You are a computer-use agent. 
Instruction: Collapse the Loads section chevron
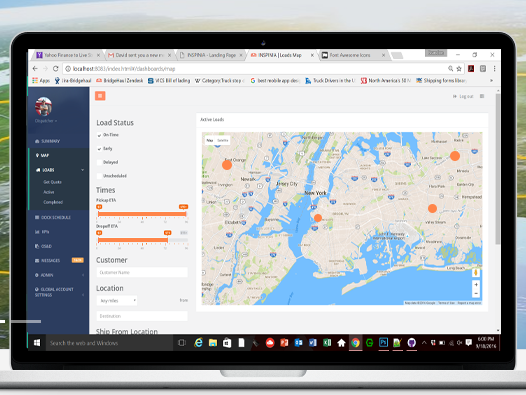click(83, 170)
